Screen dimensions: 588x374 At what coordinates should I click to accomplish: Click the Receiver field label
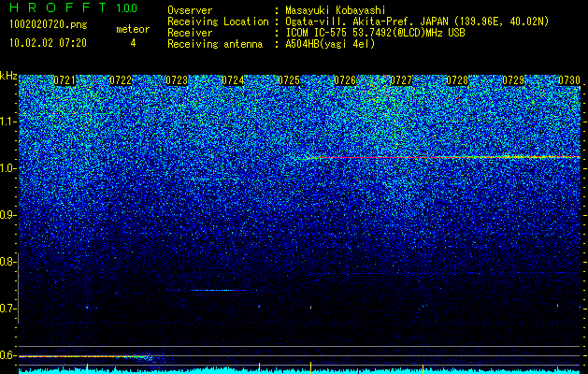pyautogui.click(x=190, y=33)
